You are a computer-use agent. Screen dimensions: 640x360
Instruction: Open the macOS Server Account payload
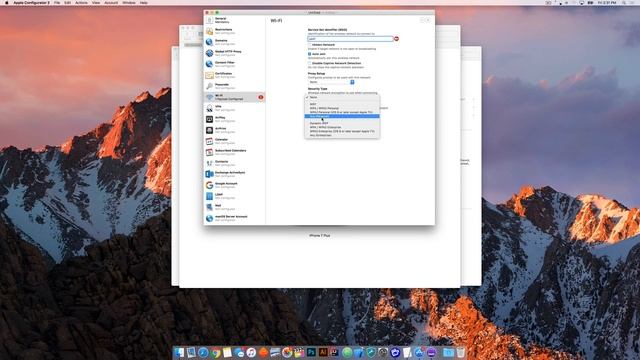234,218
